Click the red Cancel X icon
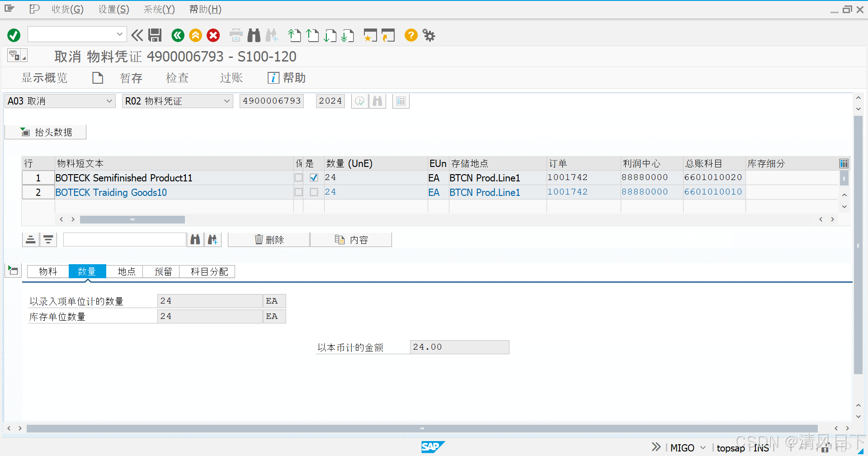Viewport: 868px width, 456px height. (213, 35)
